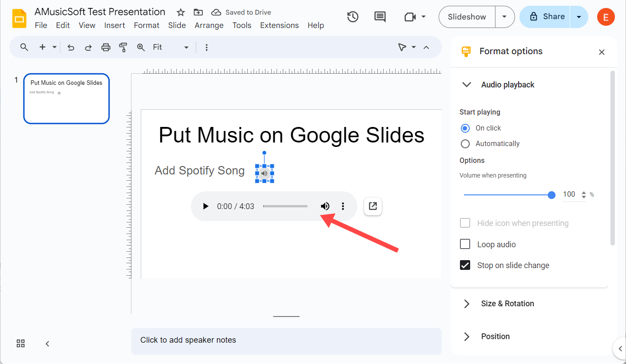Click the Share button
626x364 pixels.
(545, 17)
